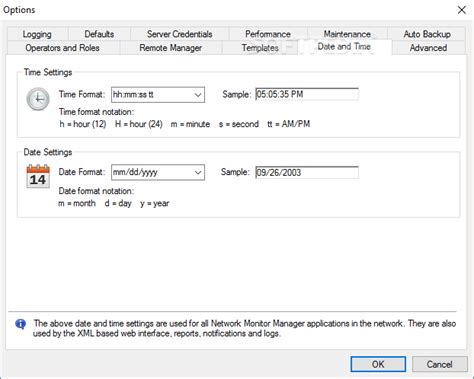Click the 's = second' notation text

click(239, 124)
